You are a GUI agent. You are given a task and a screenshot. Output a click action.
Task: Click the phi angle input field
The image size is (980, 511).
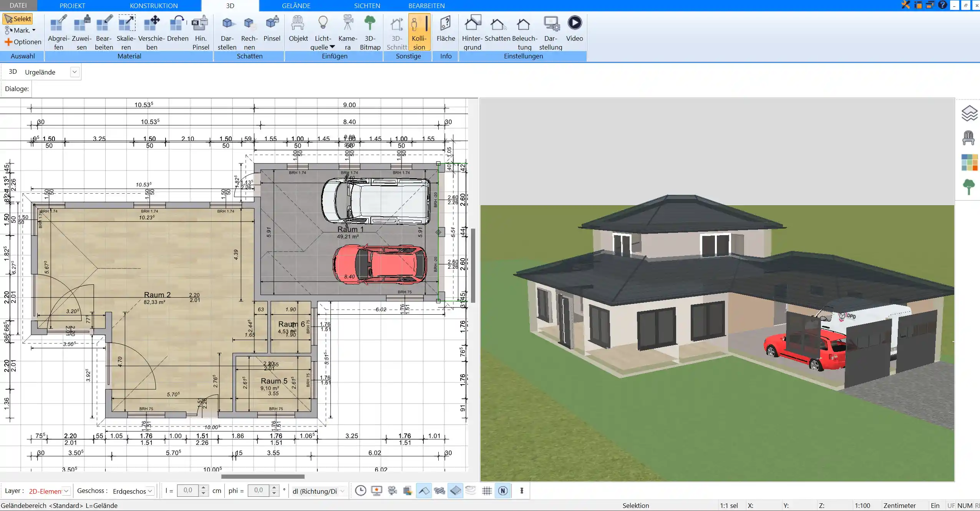pos(258,490)
